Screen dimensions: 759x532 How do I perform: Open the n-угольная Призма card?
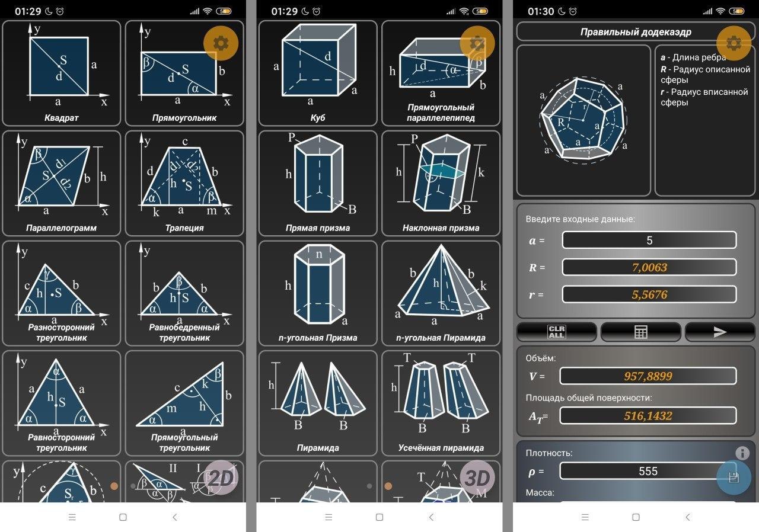[x=318, y=293]
